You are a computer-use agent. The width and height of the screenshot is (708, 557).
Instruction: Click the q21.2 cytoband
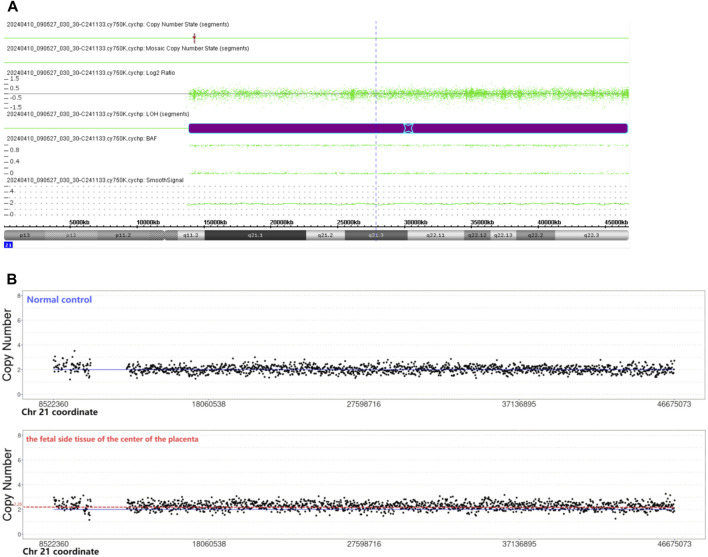coord(326,235)
